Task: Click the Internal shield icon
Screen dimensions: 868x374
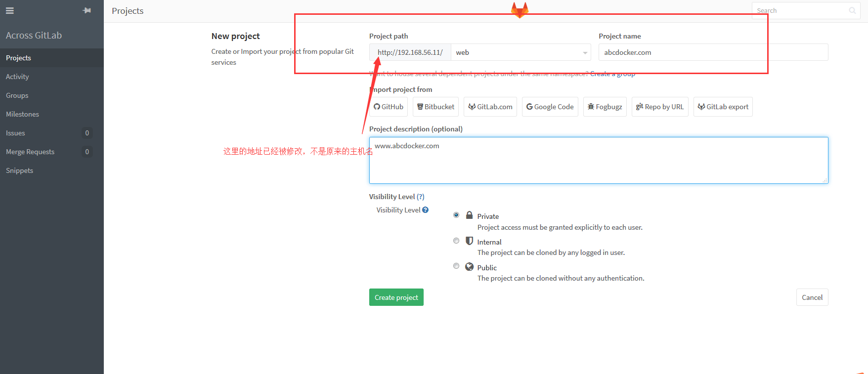Action: (470, 241)
